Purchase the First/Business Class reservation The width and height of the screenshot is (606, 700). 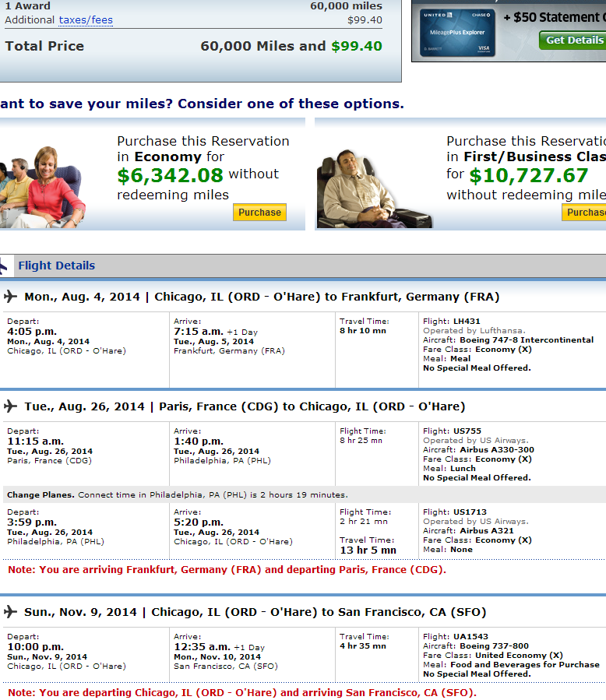[x=583, y=213]
